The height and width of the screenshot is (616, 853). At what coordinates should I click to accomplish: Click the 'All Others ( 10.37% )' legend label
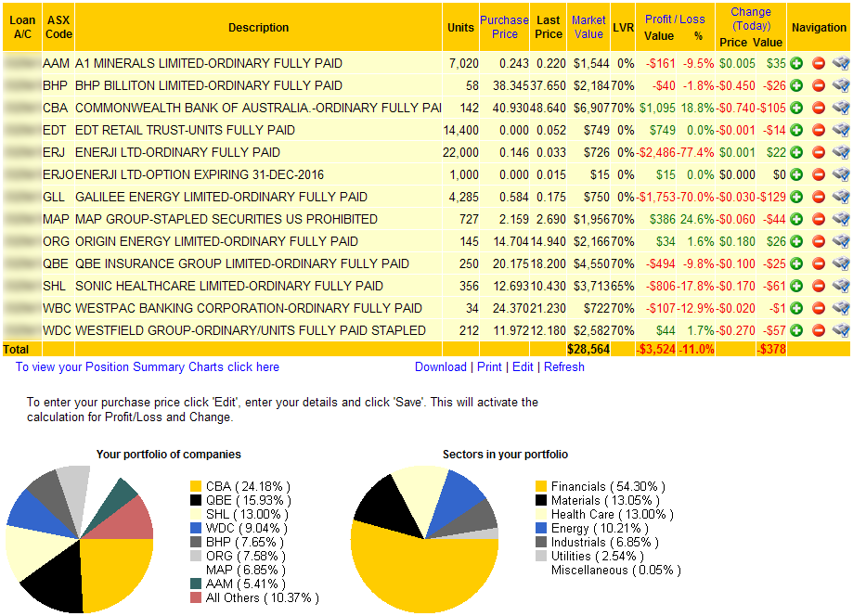(262, 597)
